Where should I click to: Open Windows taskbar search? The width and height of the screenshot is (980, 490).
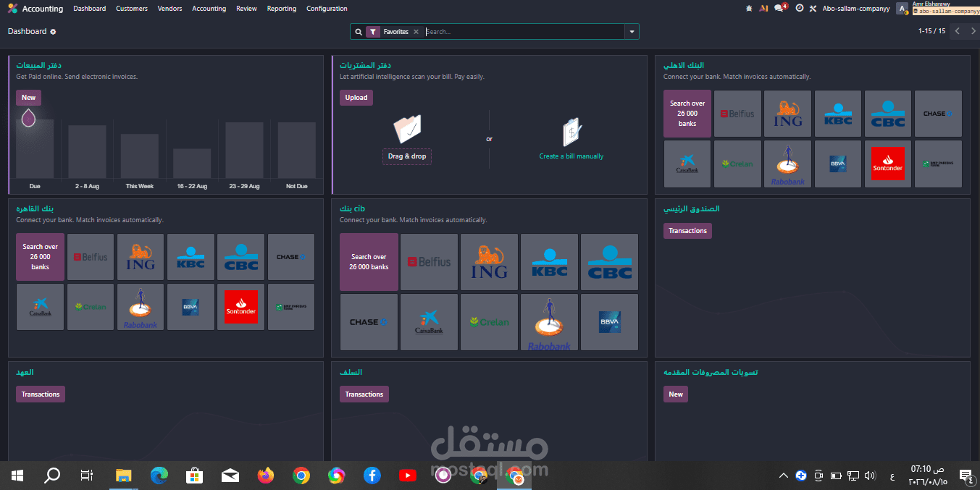[x=52, y=476]
